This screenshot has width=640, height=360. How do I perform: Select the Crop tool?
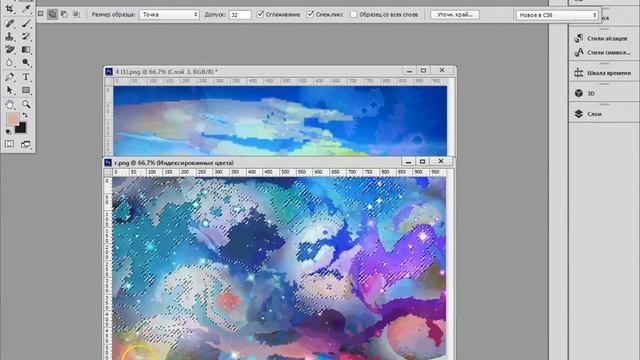9,9
